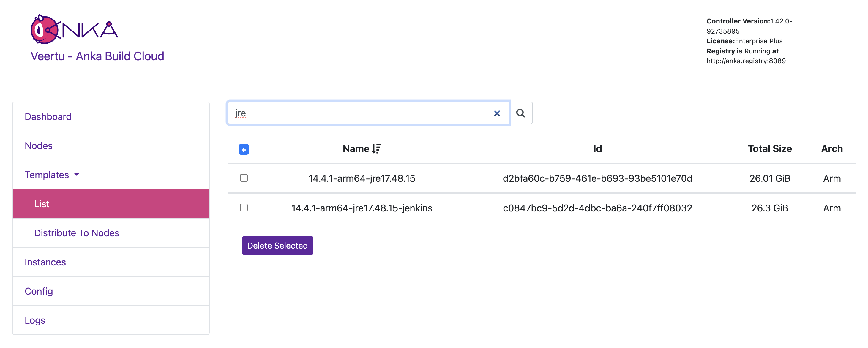Click template Id d2bfa60c-b759-461e-b693-93be5101e70d
This screenshot has height=348, width=868.
[597, 178]
